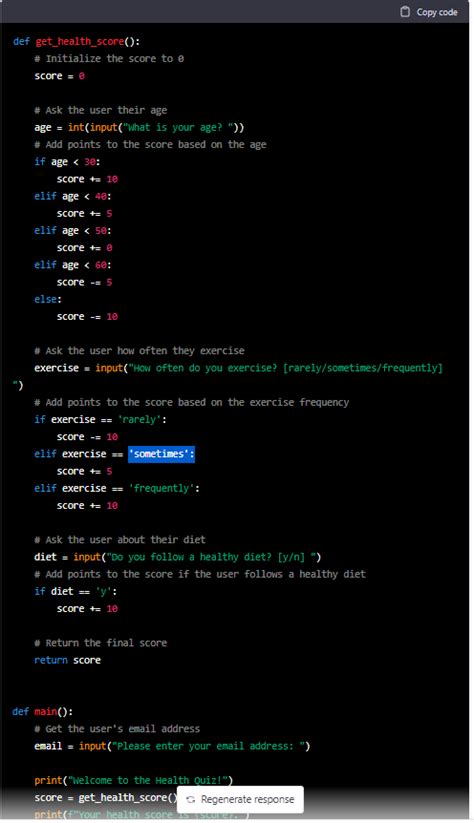Click the "if diet == 'y':" line
Viewport: 474px width, 823px height.
click(x=76, y=591)
